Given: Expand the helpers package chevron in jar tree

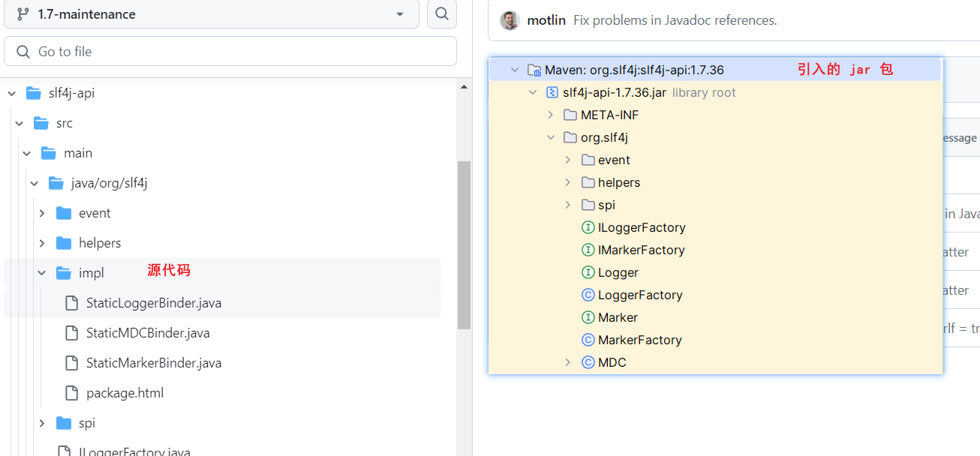Looking at the screenshot, I should 568,182.
